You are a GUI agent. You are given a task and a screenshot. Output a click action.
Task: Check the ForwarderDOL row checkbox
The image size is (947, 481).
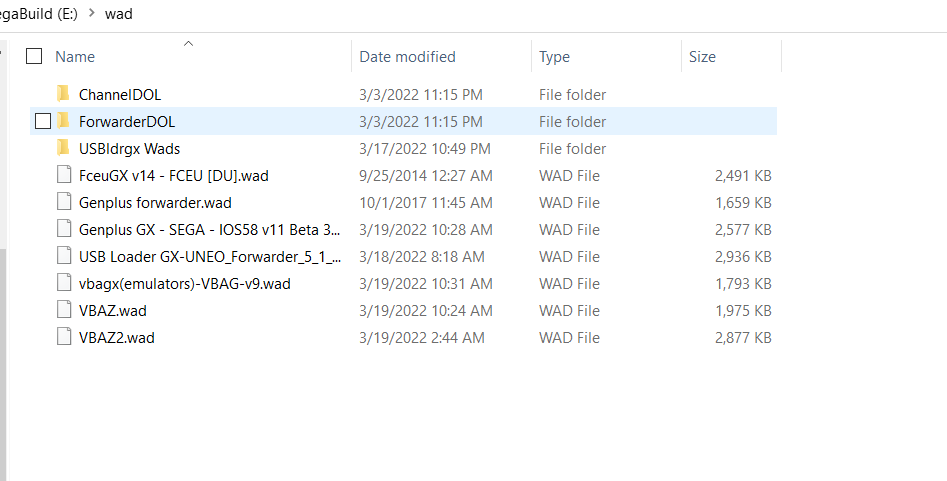43,121
